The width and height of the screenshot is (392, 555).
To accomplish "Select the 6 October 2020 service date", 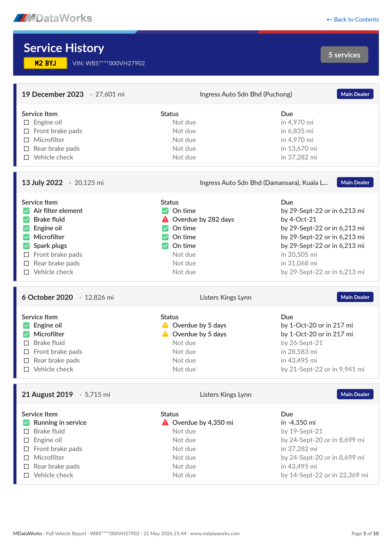I will pos(47,297).
